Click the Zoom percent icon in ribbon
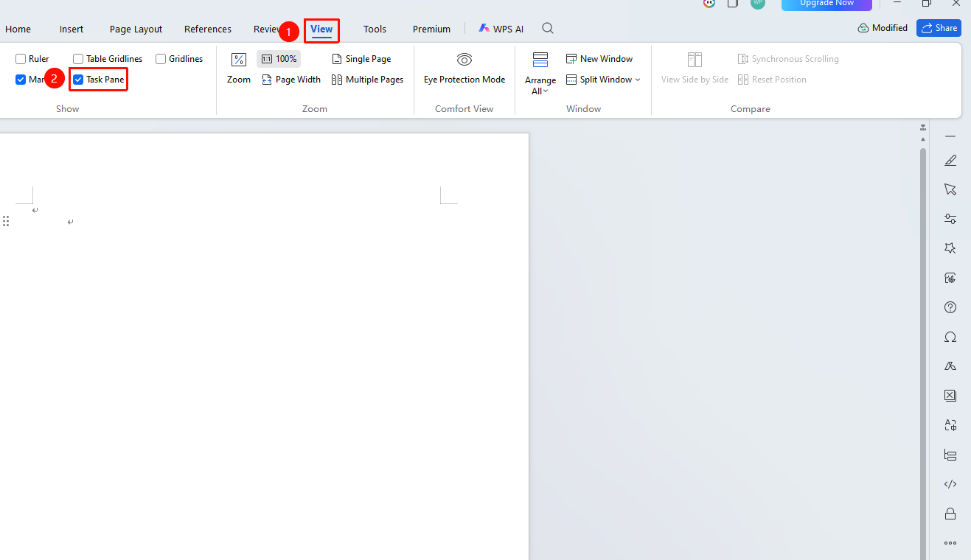 239,60
